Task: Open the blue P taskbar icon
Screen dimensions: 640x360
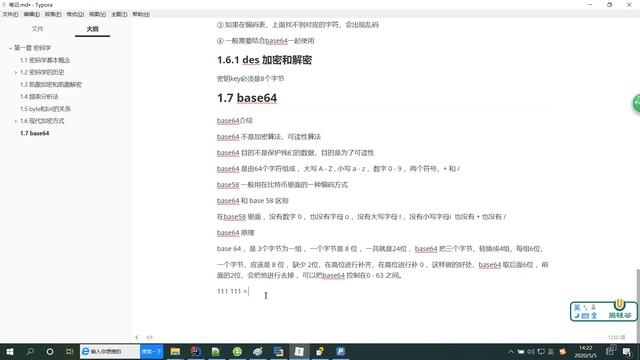Action: [341, 351]
